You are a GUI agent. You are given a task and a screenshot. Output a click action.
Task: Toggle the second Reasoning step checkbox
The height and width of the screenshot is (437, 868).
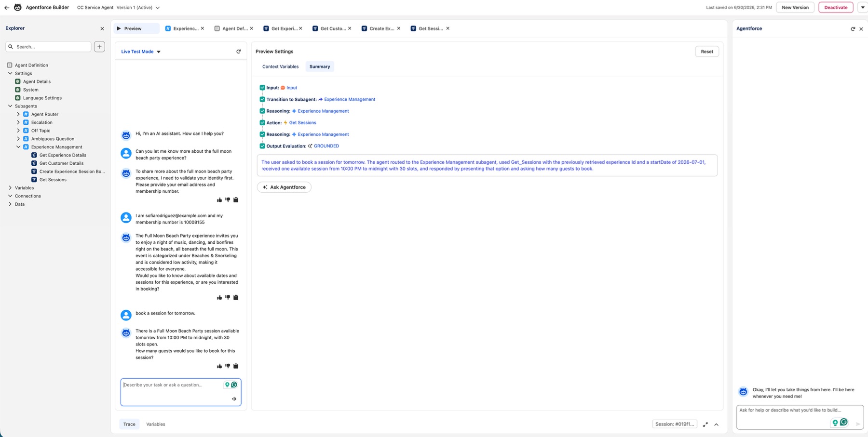click(262, 134)
